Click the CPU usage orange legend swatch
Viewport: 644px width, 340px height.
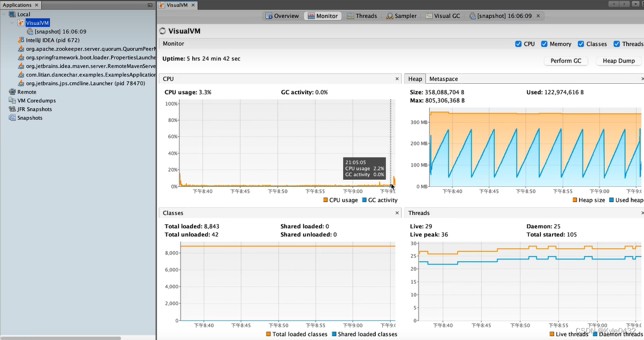325,200
